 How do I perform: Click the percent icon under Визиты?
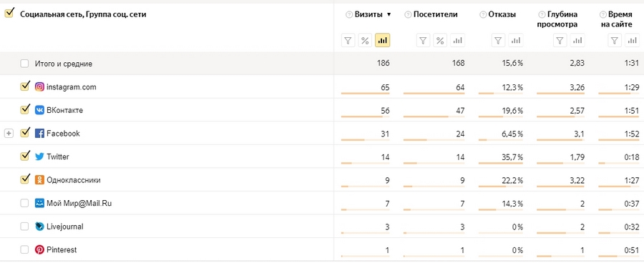tap(365, 40)
